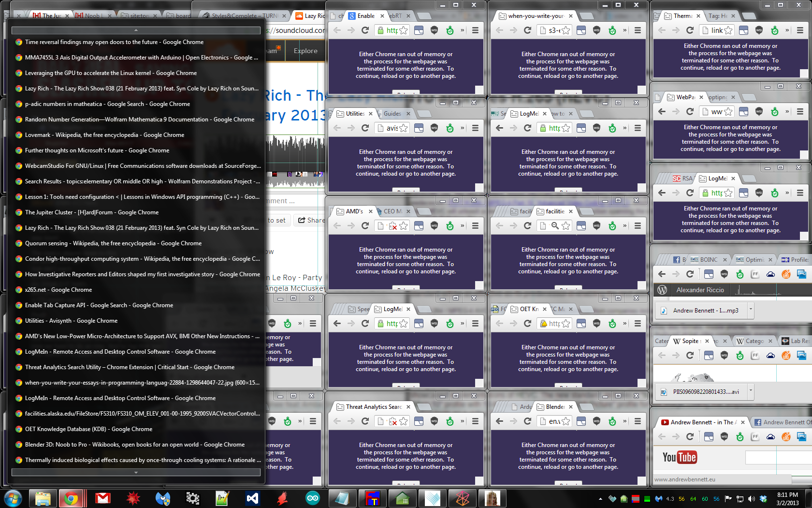Click the SoundCloud Share button

pyautogui.click(x=310, y=220)
